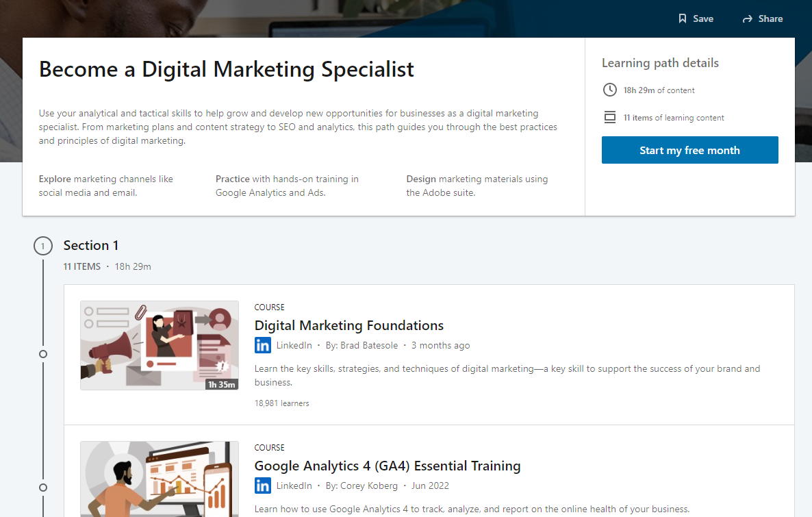This screenshot has width=812, height=517.
Task: Click the learning path description paragraph
Action: [x=298, y=127]
